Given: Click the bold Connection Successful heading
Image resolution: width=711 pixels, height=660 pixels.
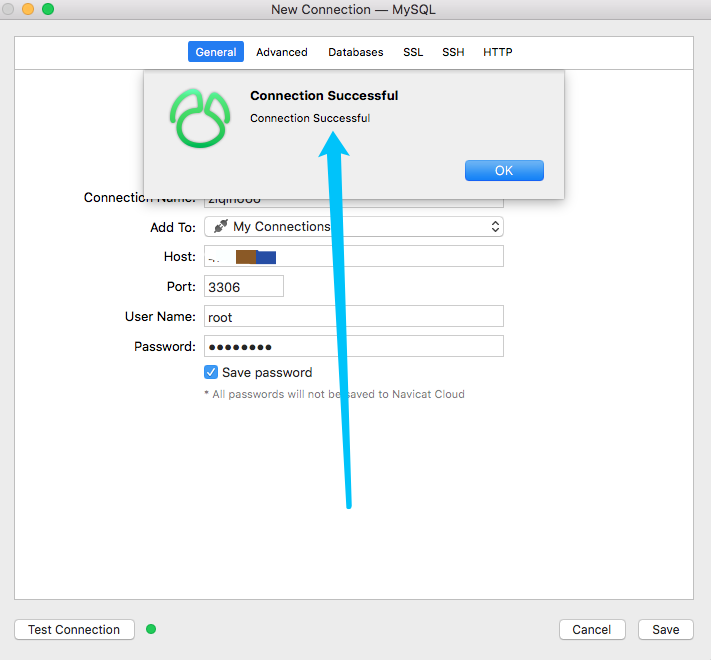Looking at the screenshot, I should (324, 96).
